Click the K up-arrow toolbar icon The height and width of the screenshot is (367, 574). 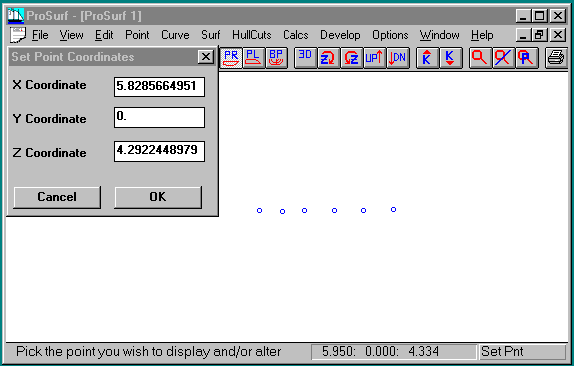(427, 58)
